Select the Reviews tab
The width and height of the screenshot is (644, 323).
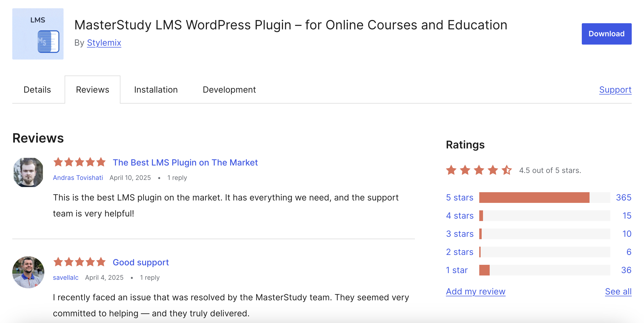[x=92, y=90]
